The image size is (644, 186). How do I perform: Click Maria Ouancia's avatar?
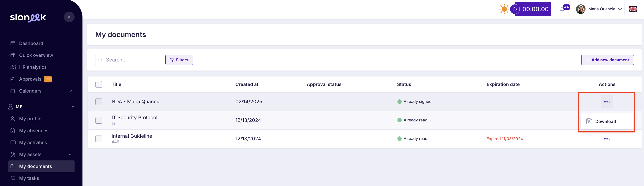coord(580,9)
